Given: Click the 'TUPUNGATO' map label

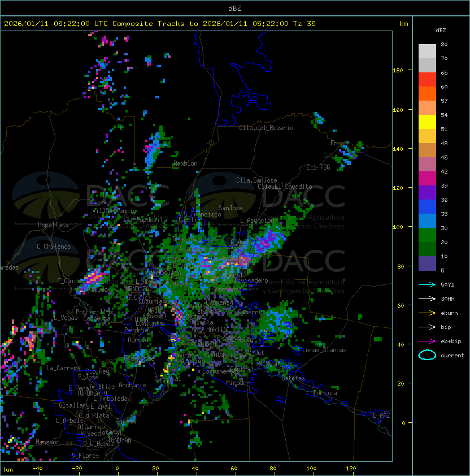Looking at the screenshot, I should pyautogui.click(x=92, y=393).
